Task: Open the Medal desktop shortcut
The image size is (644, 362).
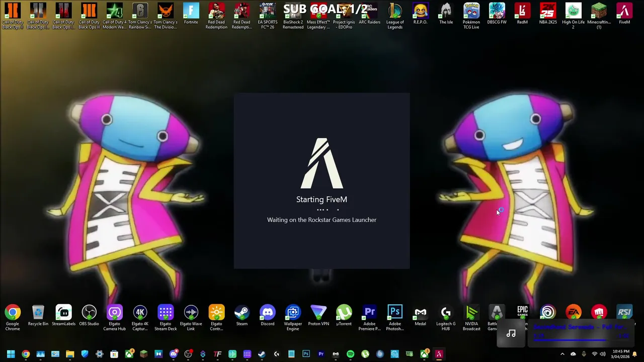Action: (x=420, y=316)
